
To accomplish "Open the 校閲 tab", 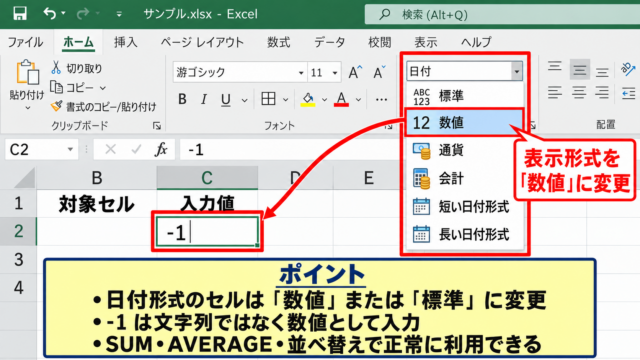I will (380, 42).
